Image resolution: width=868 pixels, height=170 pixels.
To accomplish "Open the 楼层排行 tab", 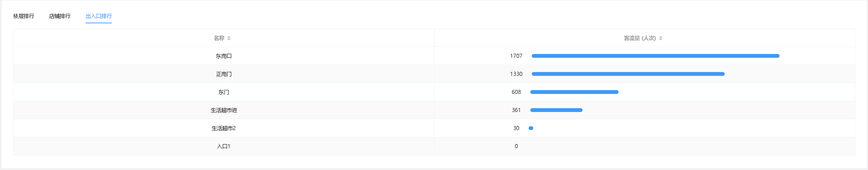I will pyautogui.click(x=24, y=16).
